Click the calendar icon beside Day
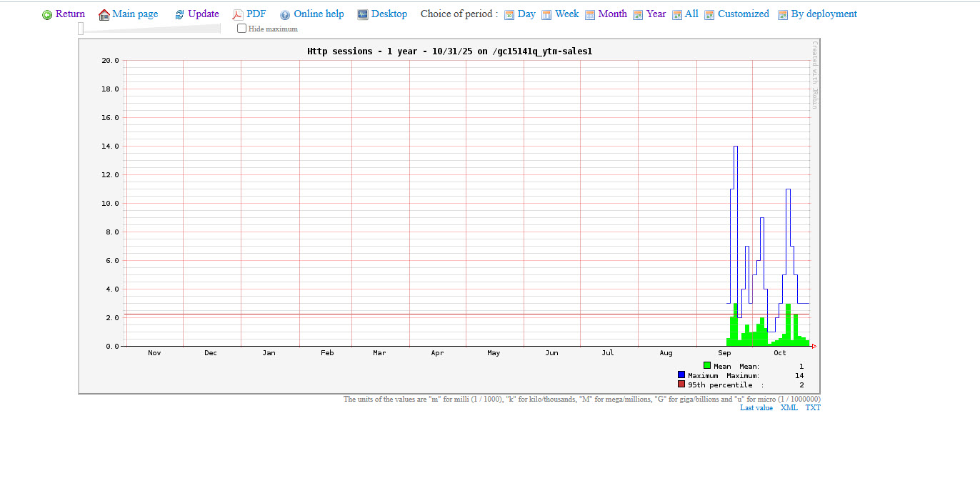 coord(509,15)
